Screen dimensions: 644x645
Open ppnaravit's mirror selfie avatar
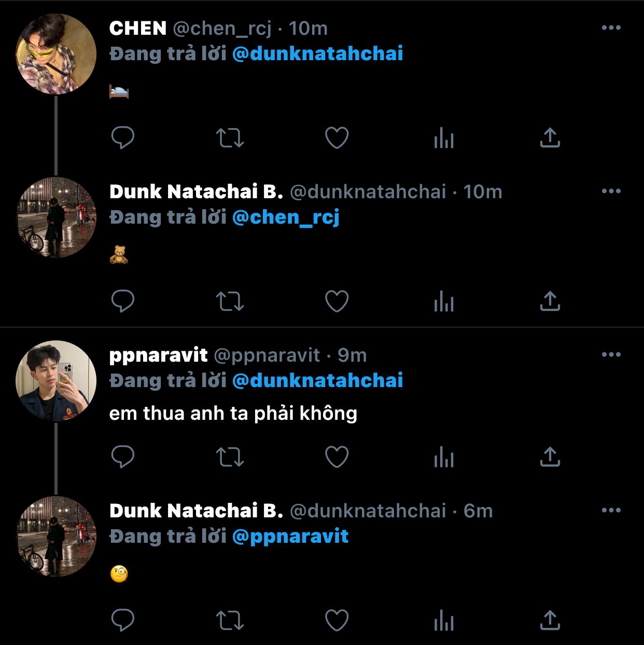coord(56,381)
